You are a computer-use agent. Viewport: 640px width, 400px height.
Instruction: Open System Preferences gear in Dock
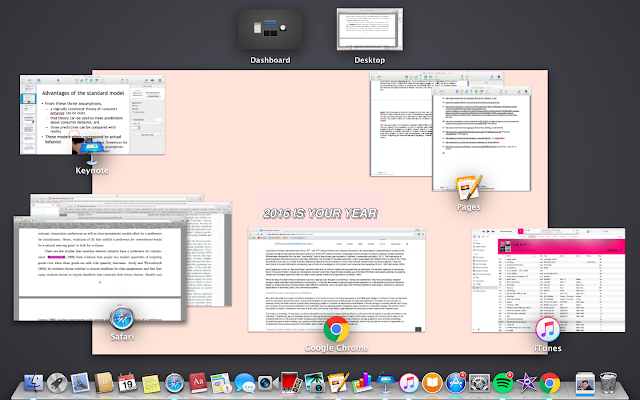479,383
